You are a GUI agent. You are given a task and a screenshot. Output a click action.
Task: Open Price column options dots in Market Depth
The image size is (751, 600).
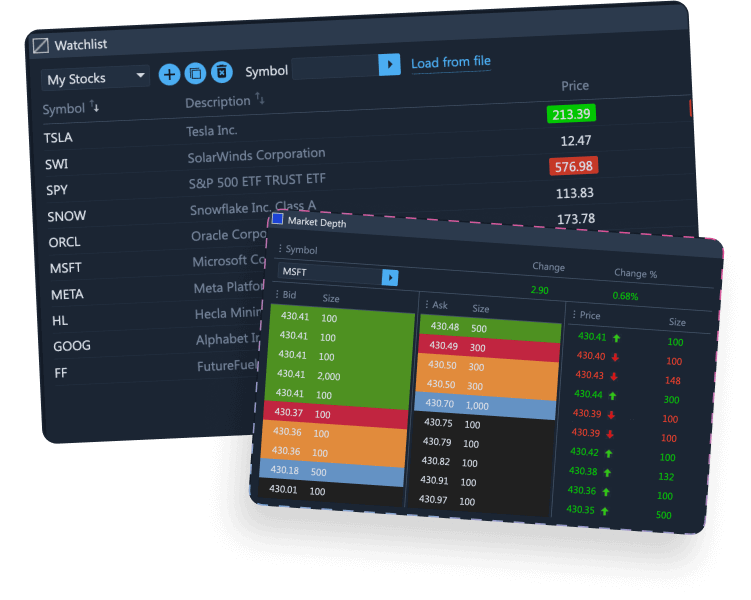[574, 314]
